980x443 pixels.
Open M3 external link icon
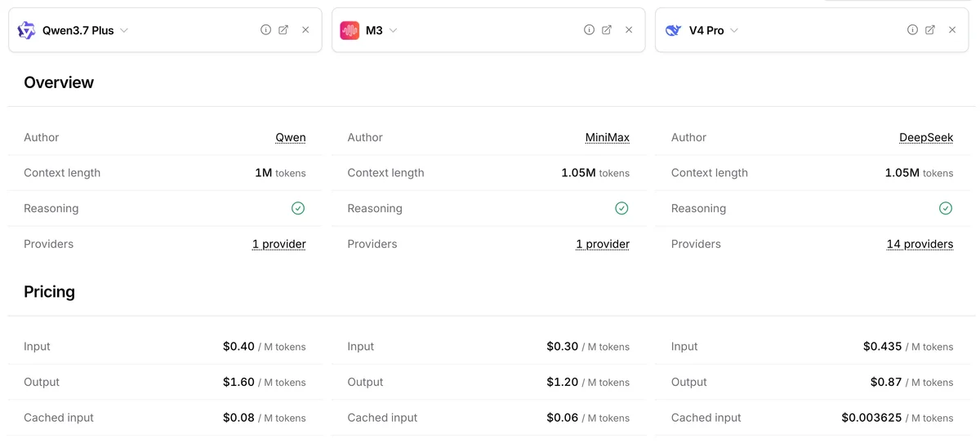point(607,29)
